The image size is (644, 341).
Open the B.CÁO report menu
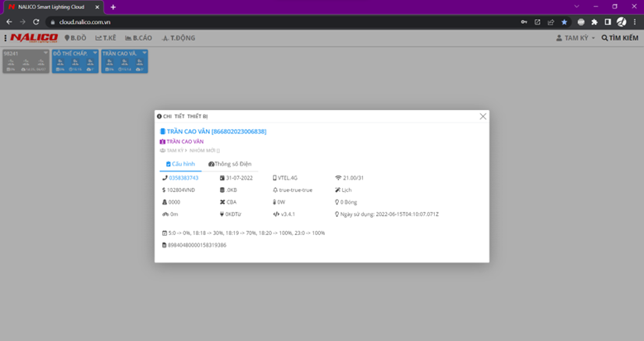pos(138,38)
